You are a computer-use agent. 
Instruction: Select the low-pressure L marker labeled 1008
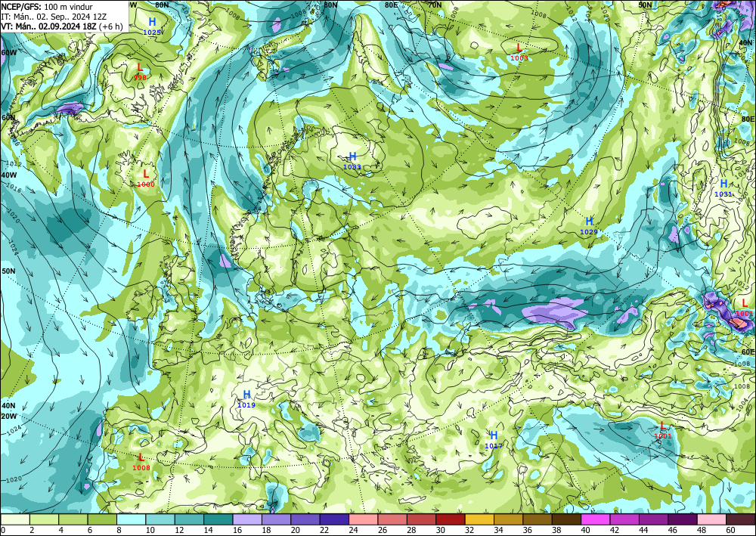pos(141,457)
